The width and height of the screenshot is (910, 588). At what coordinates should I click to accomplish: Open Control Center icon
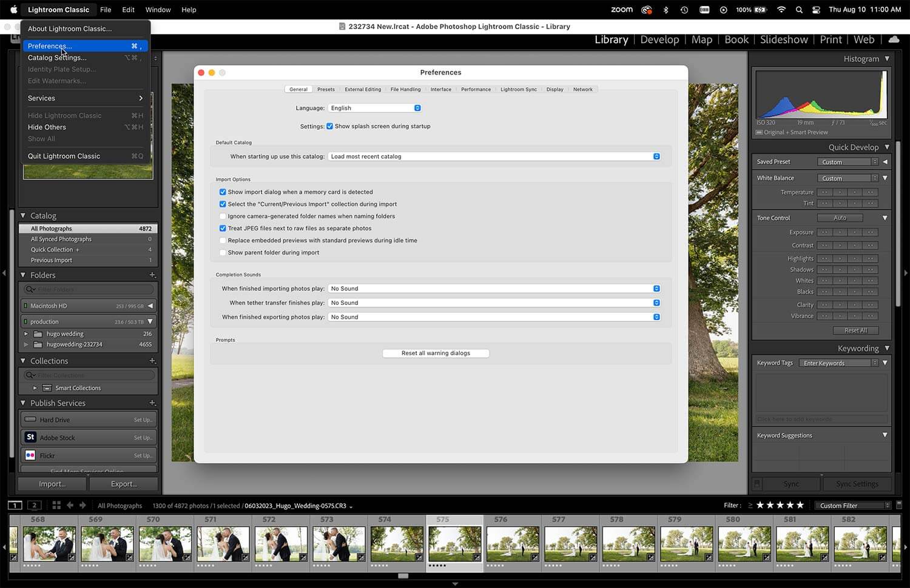click(816, 10)
